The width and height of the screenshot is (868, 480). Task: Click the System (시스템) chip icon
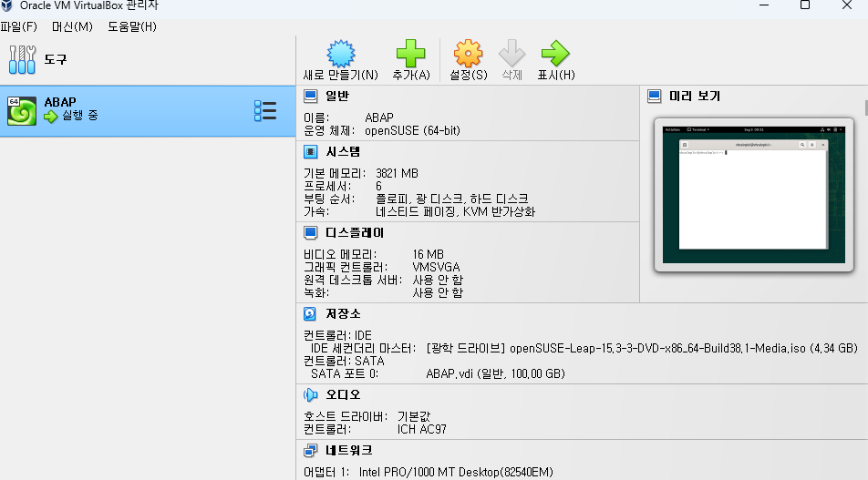click(x=311, y=151)
